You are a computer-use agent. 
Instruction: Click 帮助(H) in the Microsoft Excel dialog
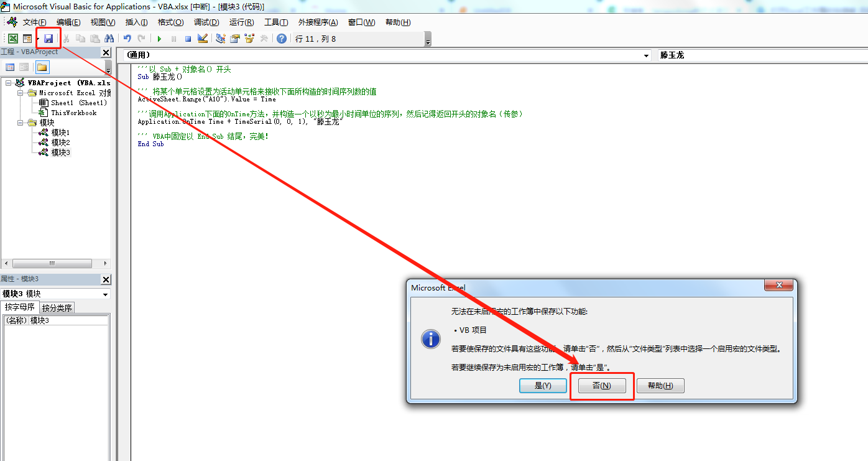pos(660,386)
